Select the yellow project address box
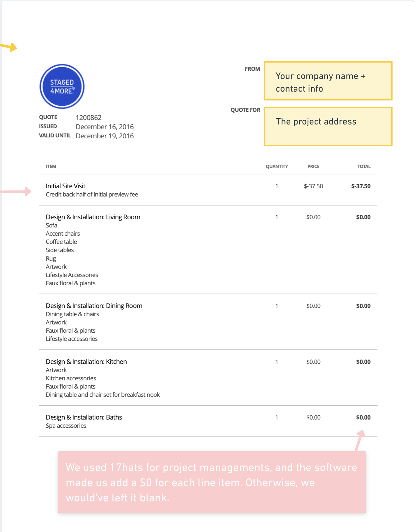Viewport: 414px width, 532px height. [x=328, y=126]
